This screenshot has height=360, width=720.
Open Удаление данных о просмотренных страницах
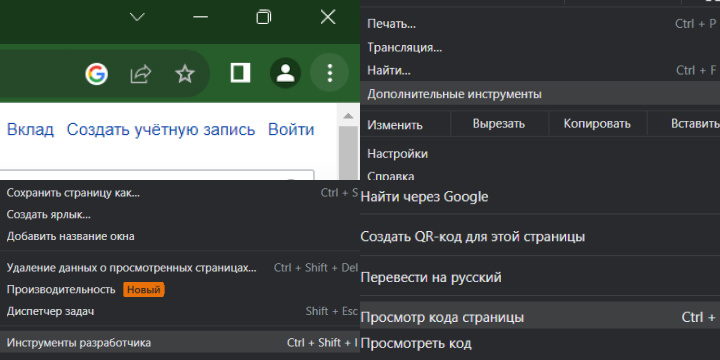(x=180, y=268)
